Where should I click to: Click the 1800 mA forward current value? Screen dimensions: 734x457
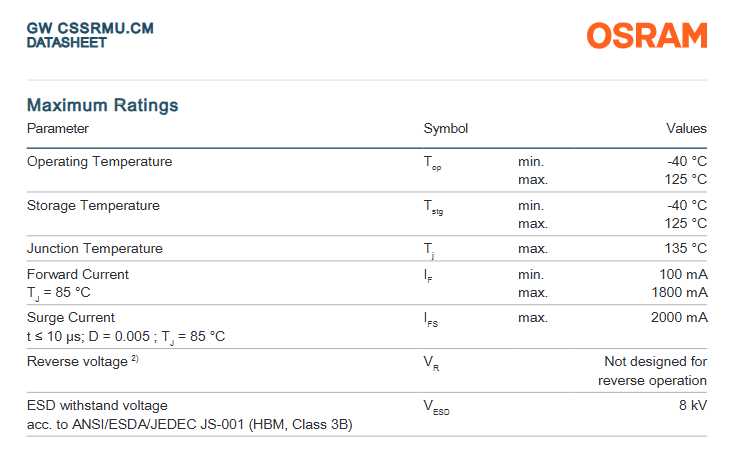(x=679, y=293)
